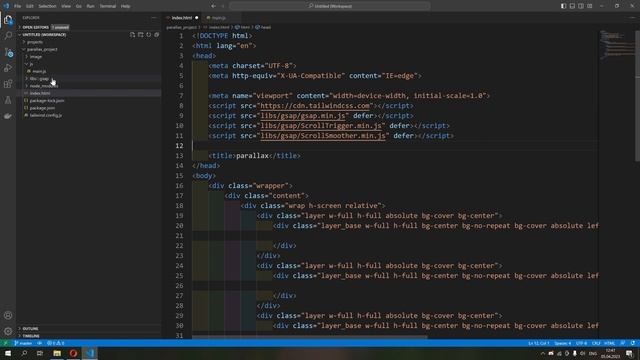Open the View menu
Image resolution: width=640 pixels, height=360 pixels.
point(66,6)
